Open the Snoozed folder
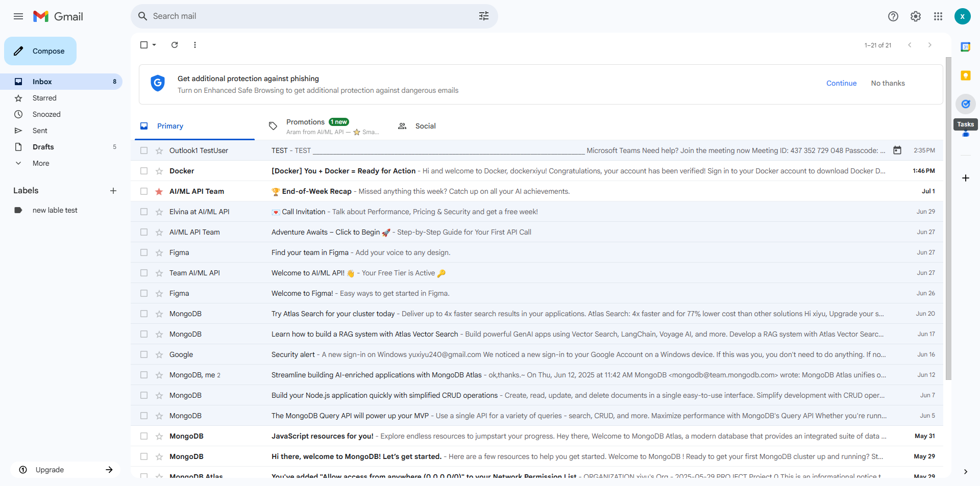The width and height of the screenshot is (980, 486). [x=61, y=114]
